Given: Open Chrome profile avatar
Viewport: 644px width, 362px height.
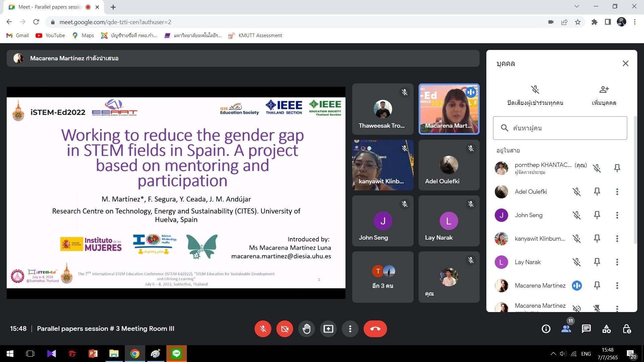Looking at the screenshot, I should pyautogui.click(x=621, y=22).
